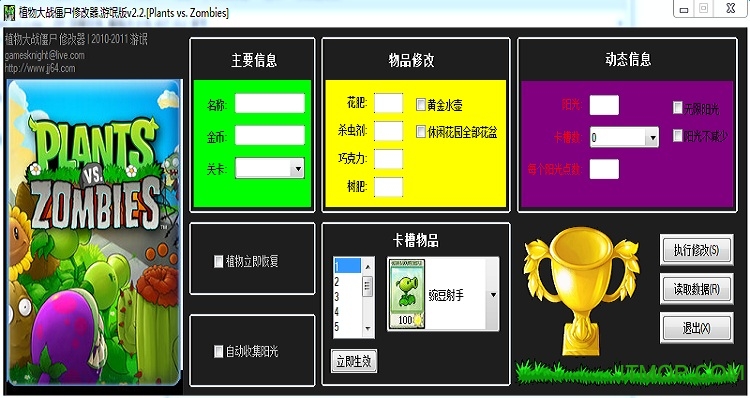Minimize the trainer window
Viewport: 750px width, 398px height.
[x=684, y=9]
